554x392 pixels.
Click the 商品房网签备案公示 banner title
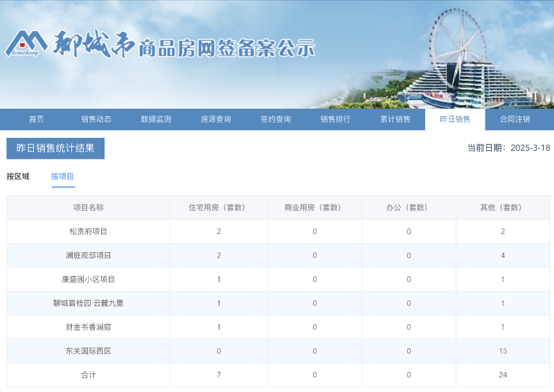(226, 48)
